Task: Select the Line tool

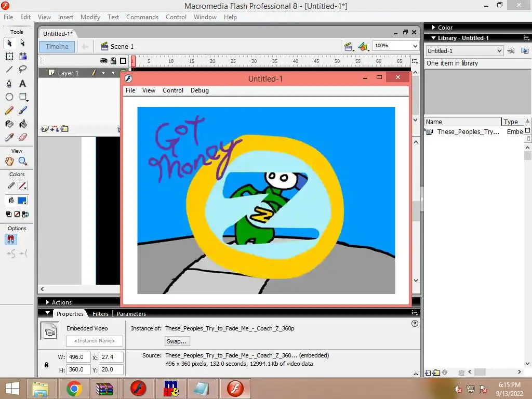Action: [x=9, y=70]
